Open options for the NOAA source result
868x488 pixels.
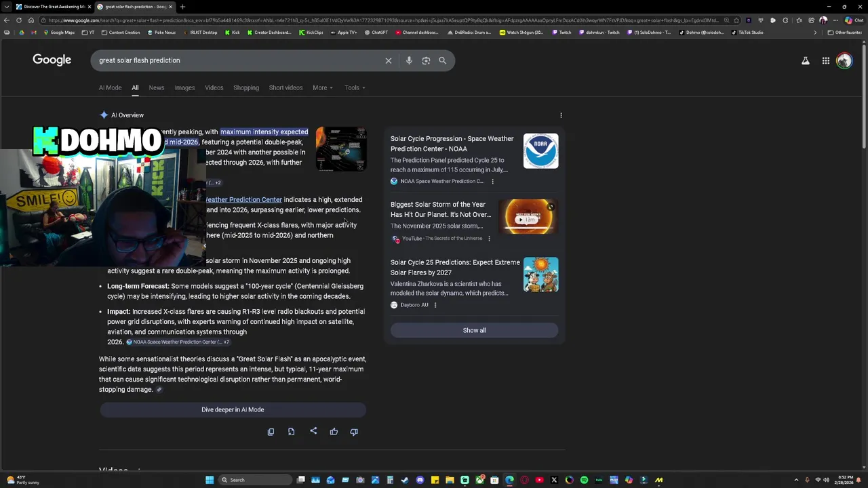point(492,182)
